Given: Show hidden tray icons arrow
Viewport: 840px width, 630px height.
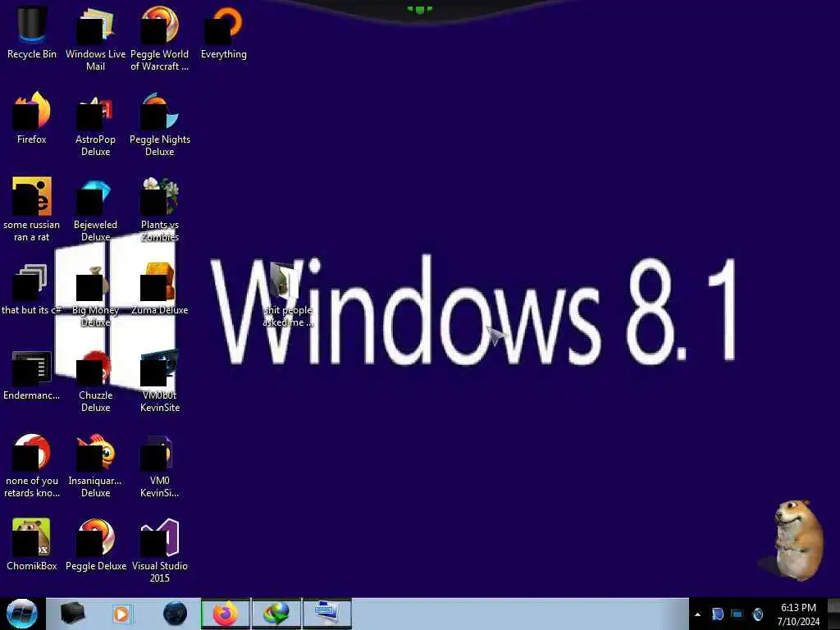Looking at the screenshot, I should (x=697, y=614).
